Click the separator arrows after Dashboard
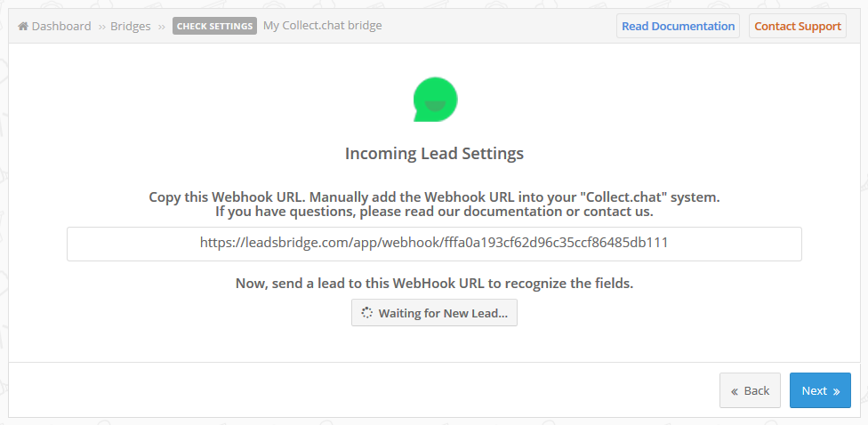The image size is (868, 425). (102, 27)
